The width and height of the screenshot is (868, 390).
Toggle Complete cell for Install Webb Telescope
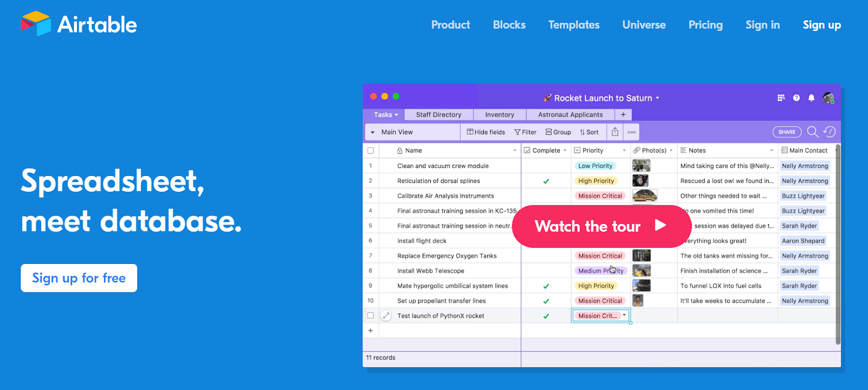pos(546,271)
